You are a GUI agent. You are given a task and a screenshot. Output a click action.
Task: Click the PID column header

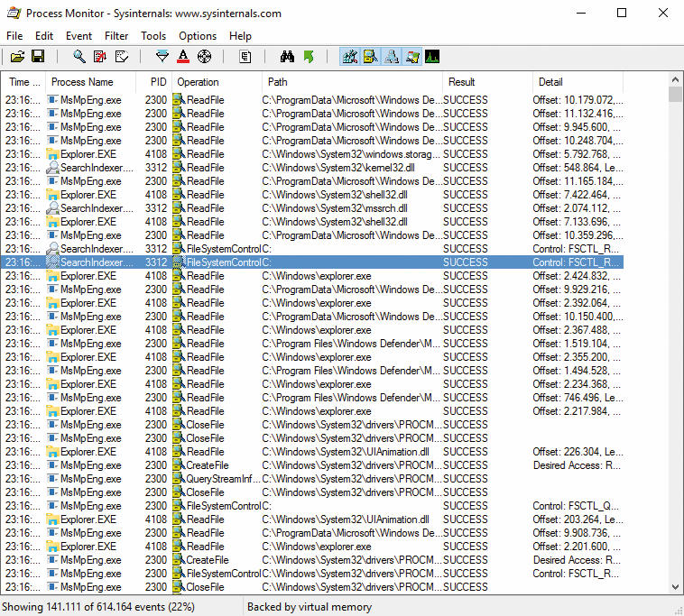[153, 82]
